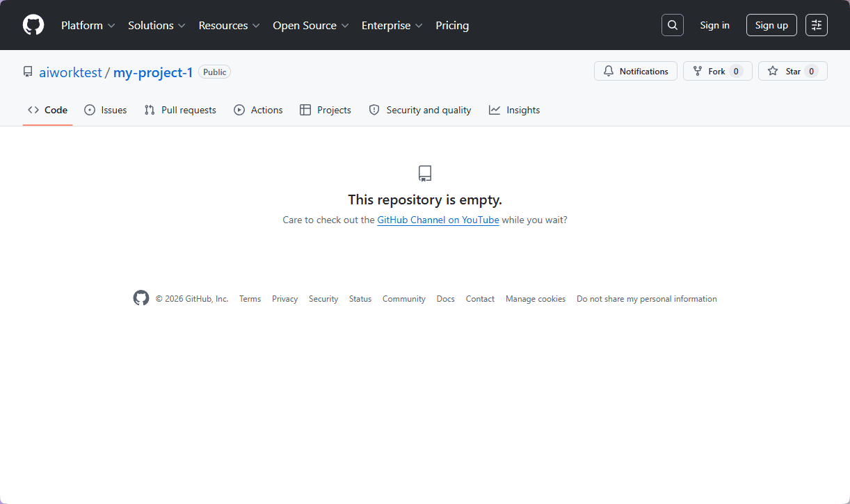Open the Contact footer link
The height and width of the screenshot is (504, 850).
pos(480,299)
